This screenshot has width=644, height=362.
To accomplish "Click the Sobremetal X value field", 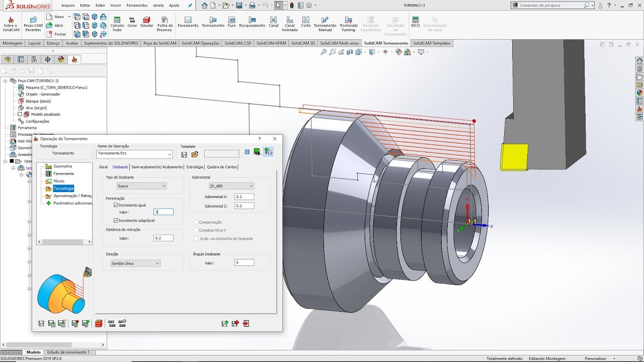I will click(x=244, y=197).
